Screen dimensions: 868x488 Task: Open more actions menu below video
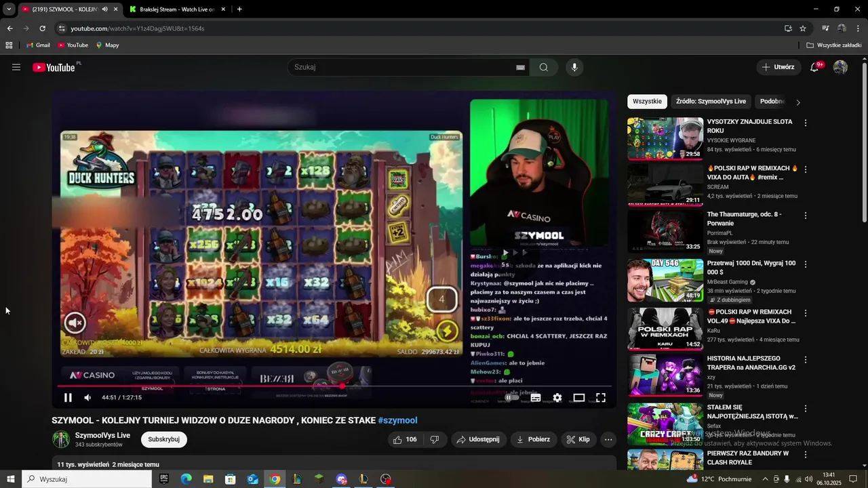click(608, 439)
